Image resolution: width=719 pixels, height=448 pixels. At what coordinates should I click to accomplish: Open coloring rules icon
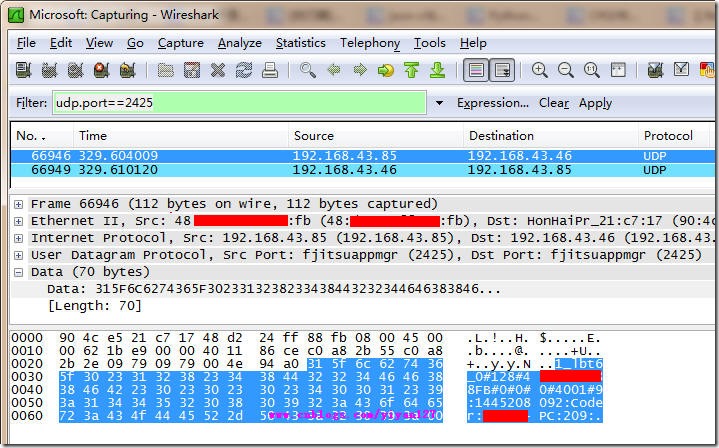pos(708,70)
